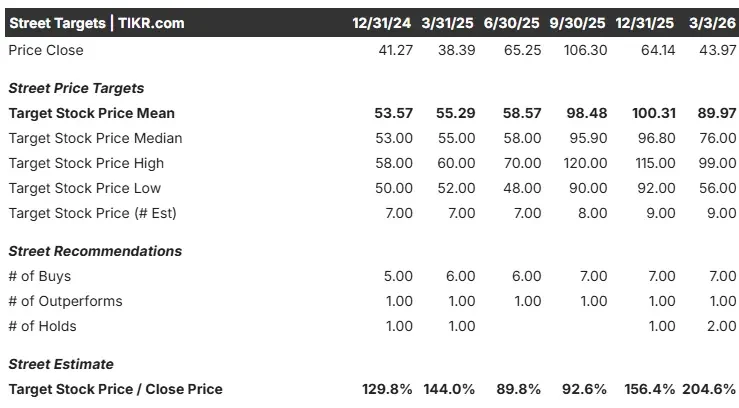Screen dimensions: 739x408
Task: Select the 12/31/25 column header
Action: pos(644,23)
